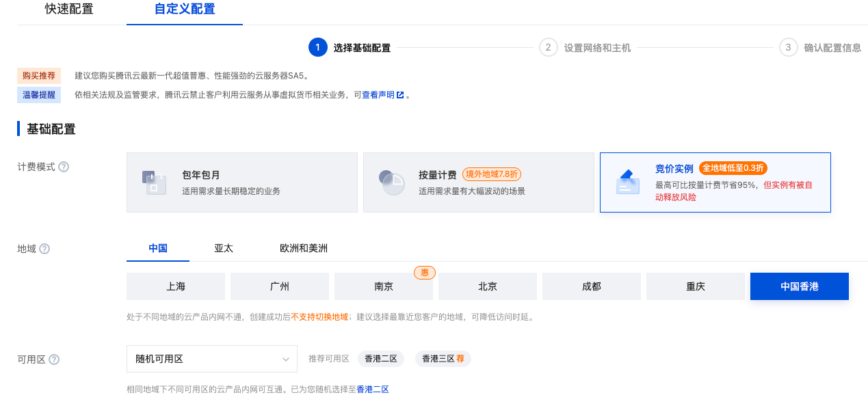Click the help icon next to 地域
This screenshot has width=868, height=408.
pyautogui.click(x=44, y=249)
